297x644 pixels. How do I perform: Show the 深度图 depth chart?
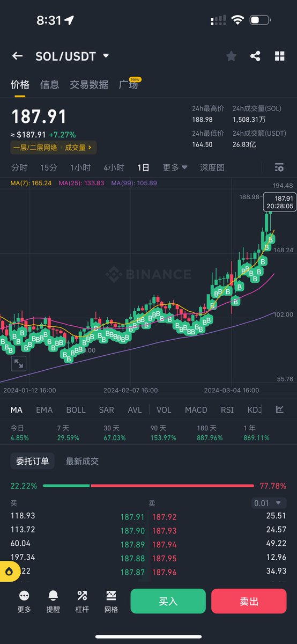(212, 167)
